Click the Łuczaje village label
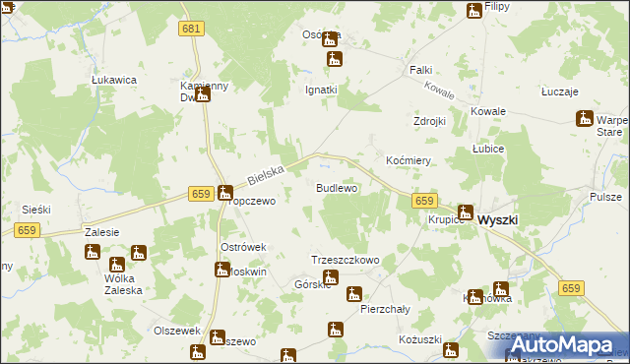The height and width of the screenshot is (364, 630). [x=560, y=91]
